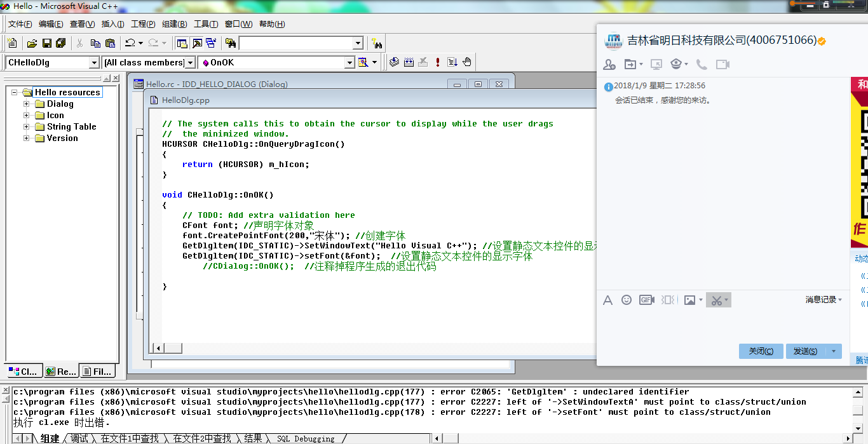Open the 窗口(W) menu

(x=238, y=24)
